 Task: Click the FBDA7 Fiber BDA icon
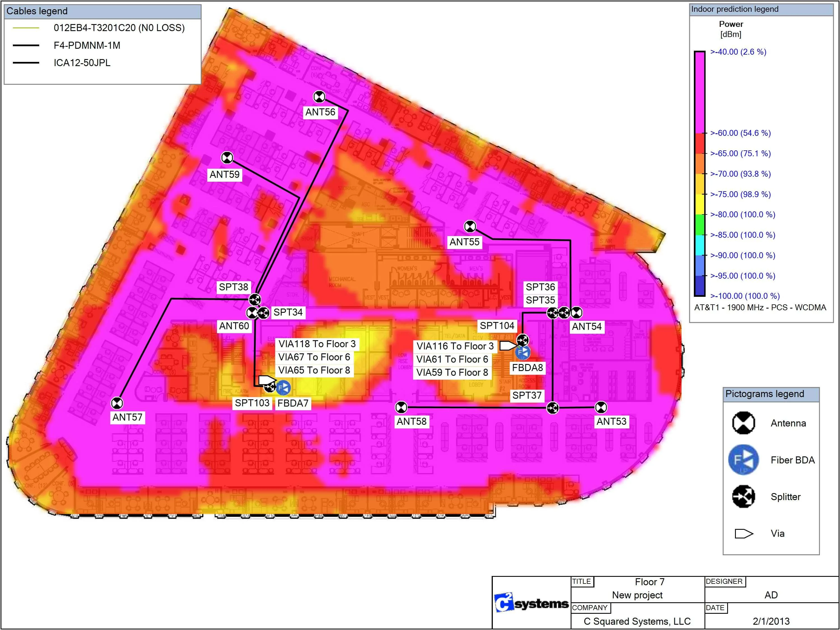(283, 388)
